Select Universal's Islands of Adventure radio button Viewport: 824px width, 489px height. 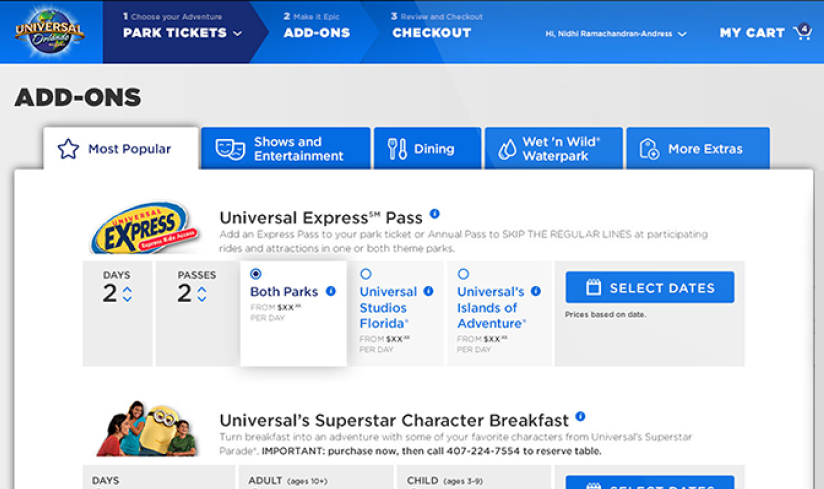[x=463, y=274]
